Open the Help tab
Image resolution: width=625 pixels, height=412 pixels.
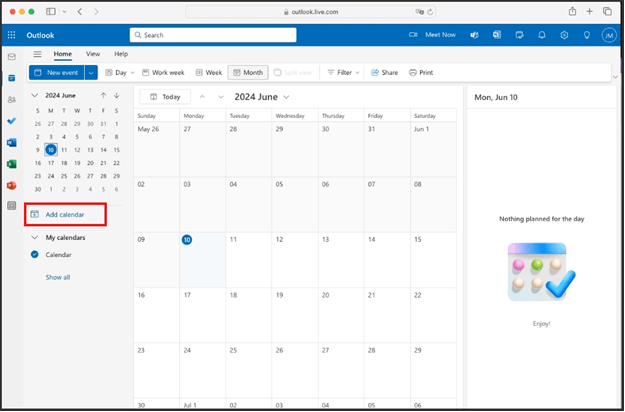click(121, 54)
